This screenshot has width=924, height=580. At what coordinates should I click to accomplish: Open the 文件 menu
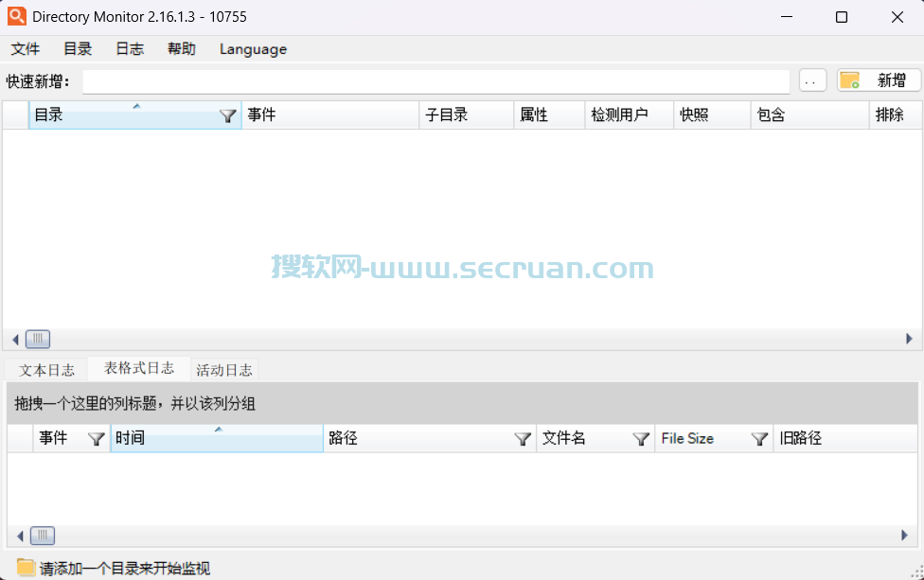click(x=25, y=49)
